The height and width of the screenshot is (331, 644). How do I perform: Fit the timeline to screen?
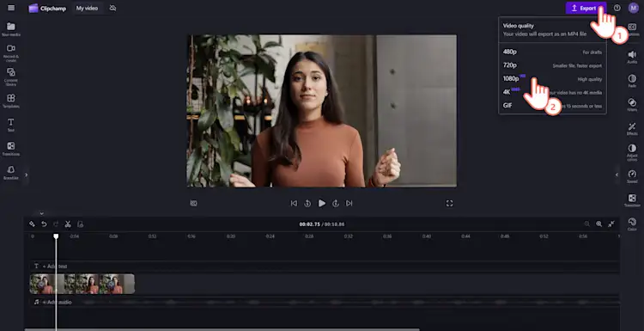611,224
